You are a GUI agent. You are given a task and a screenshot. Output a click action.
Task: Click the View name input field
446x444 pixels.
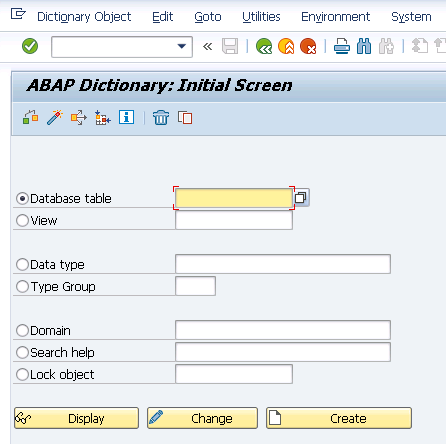[x=234, y=220]
